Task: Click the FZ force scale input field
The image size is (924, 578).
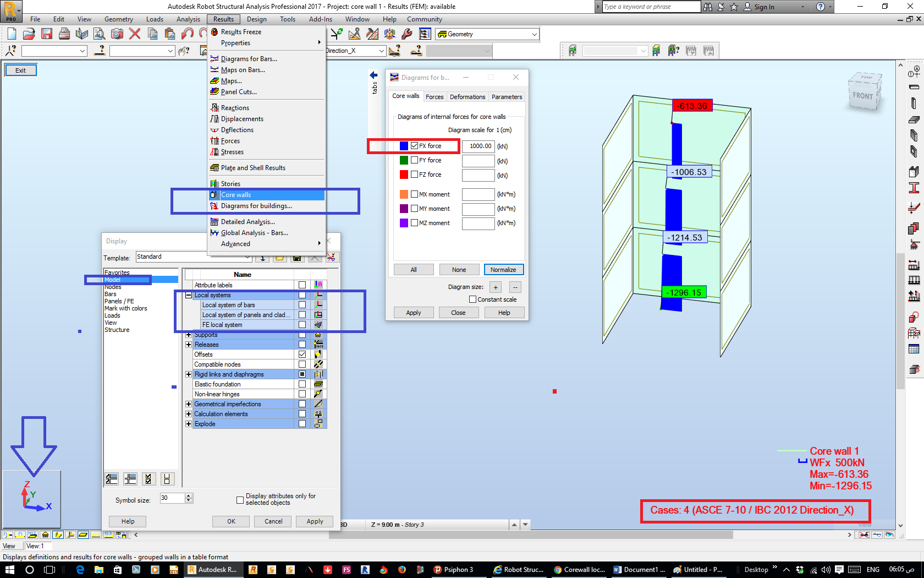Action: [478, 175]
